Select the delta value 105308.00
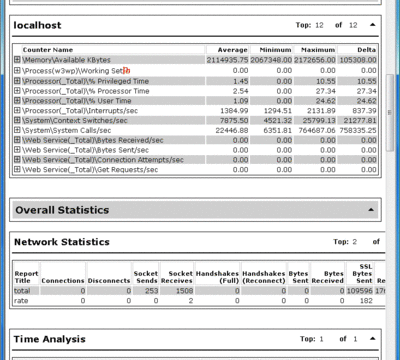The image size is (400, 360). [358, 60]
